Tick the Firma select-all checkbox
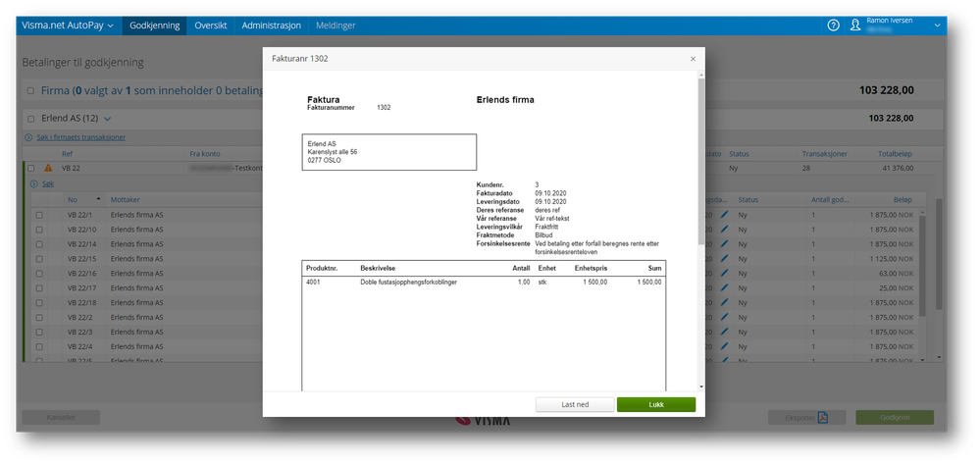Image resolution: width=980 pixels, height=465 pixels. 30,91
